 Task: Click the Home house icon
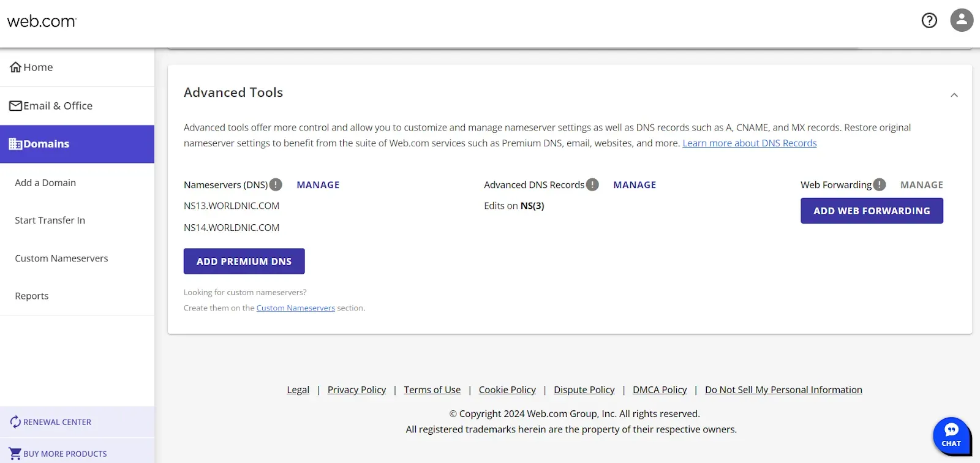16,67
